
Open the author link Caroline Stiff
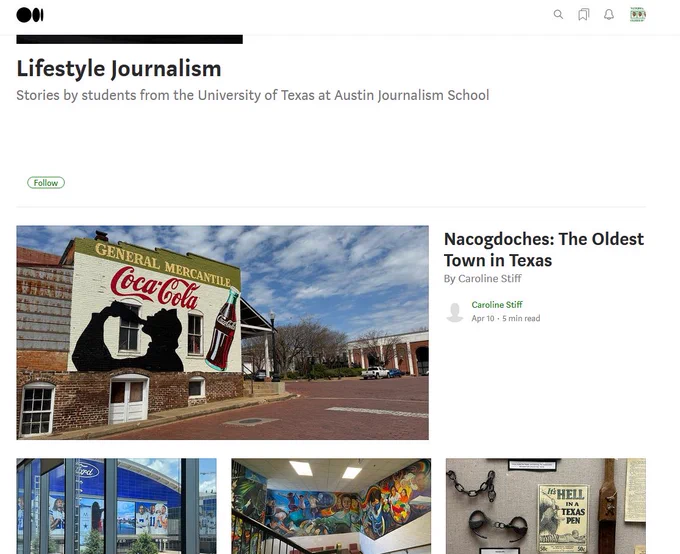[x=497, y=305]
